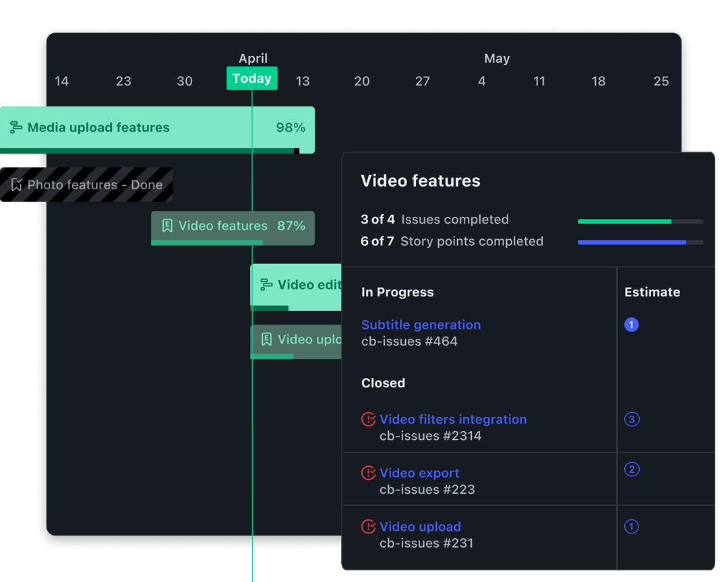The width and height of the screenshot is (728, 582).
Task: Click the estimate badge 3 for Video filters integration
Action: pyautogui.click(x=632, y=419)
